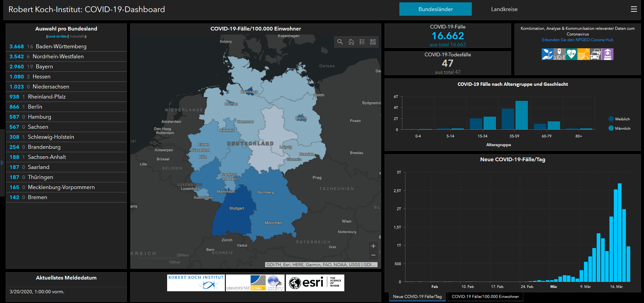Open the Robert Koch Institut logo

tap(196, 283)
